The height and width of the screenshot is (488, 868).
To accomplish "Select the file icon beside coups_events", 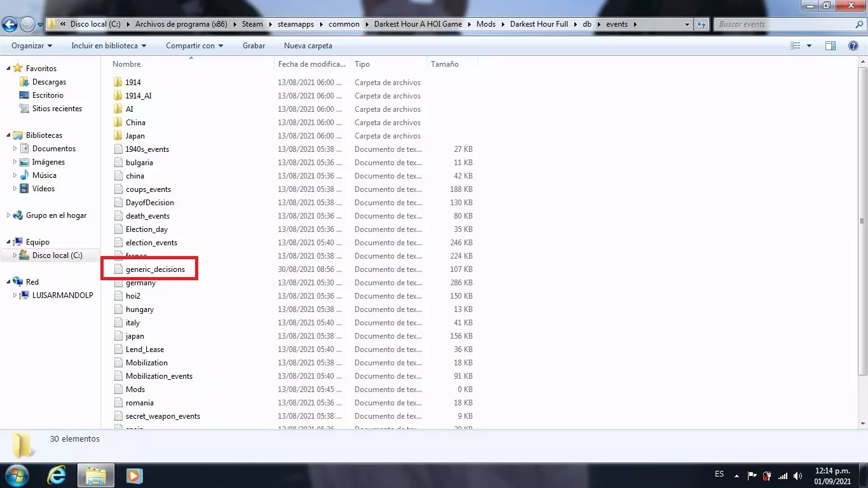I will 118,189.
